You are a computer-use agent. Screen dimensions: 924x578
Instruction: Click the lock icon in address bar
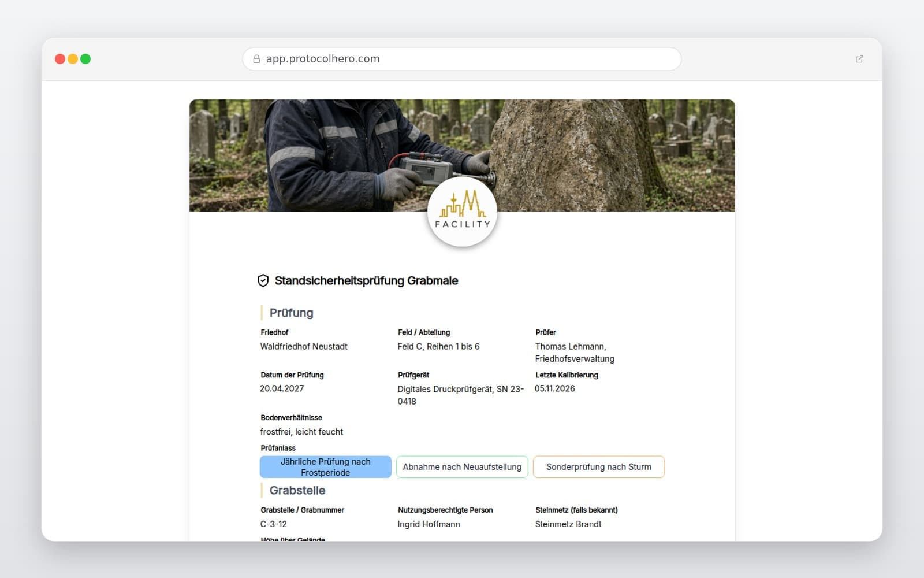(256, 59)
